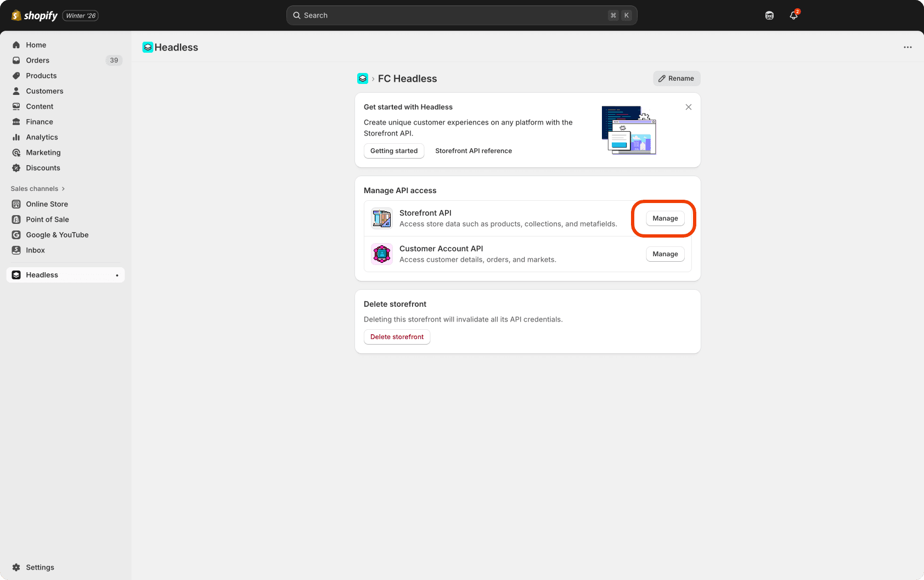Click the Google & YouTube icon

pos(16,235)
